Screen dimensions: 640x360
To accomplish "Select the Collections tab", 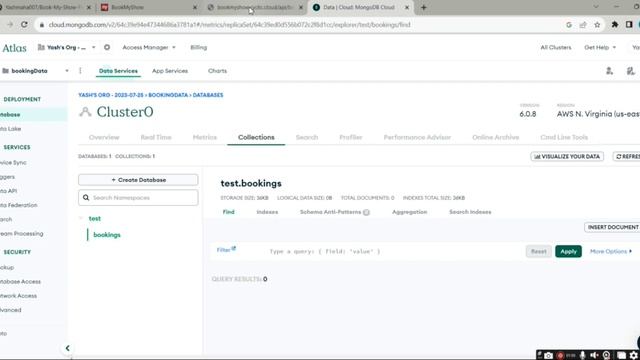I will tap(256, 137).
